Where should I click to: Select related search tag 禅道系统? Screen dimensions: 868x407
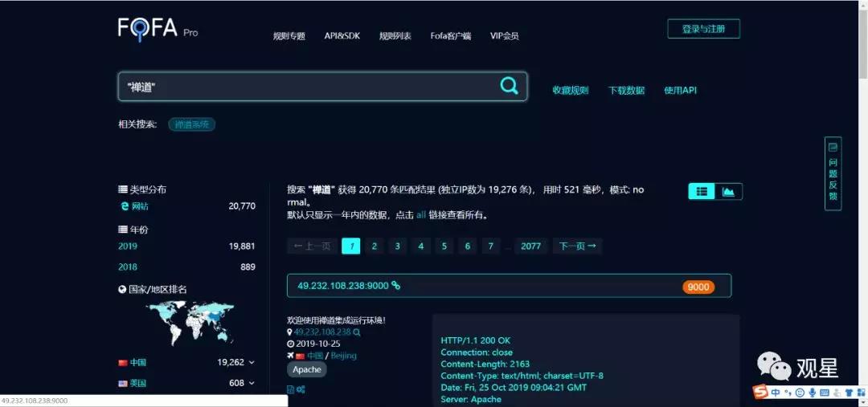click(191, 124)
